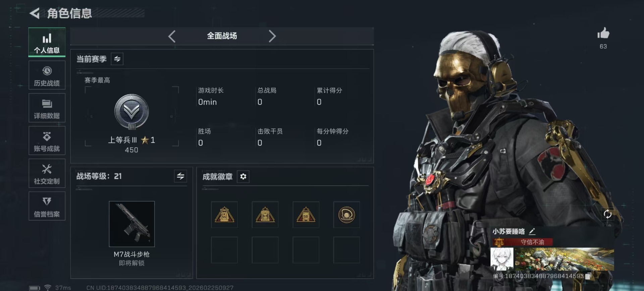The image size is (644, 291).
Task: Open the 详细数据 tab
Action: point(47,108)
